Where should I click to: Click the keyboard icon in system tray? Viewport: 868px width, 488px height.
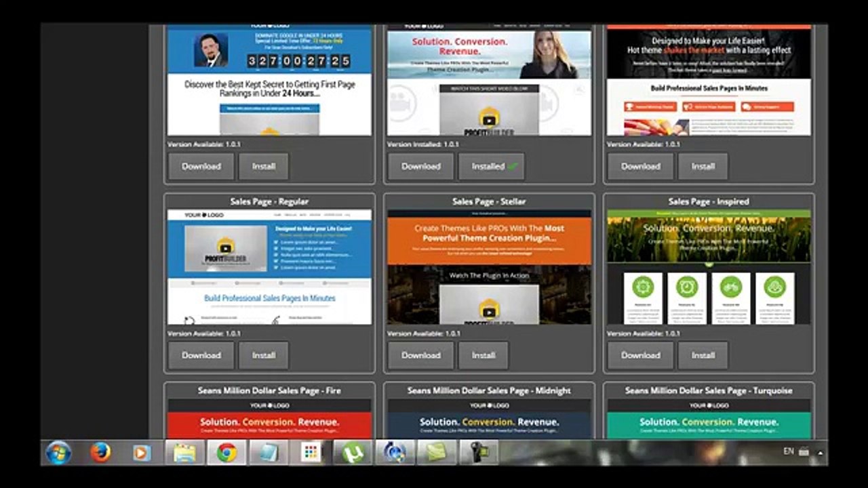tap(804, 451)
